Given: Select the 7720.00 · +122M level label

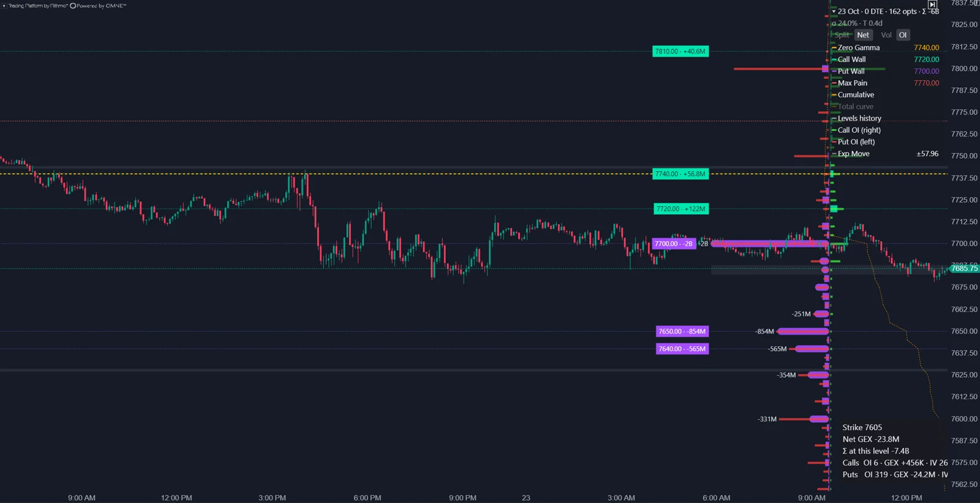Looking at the screenshot, I should [x=681, y=209].
